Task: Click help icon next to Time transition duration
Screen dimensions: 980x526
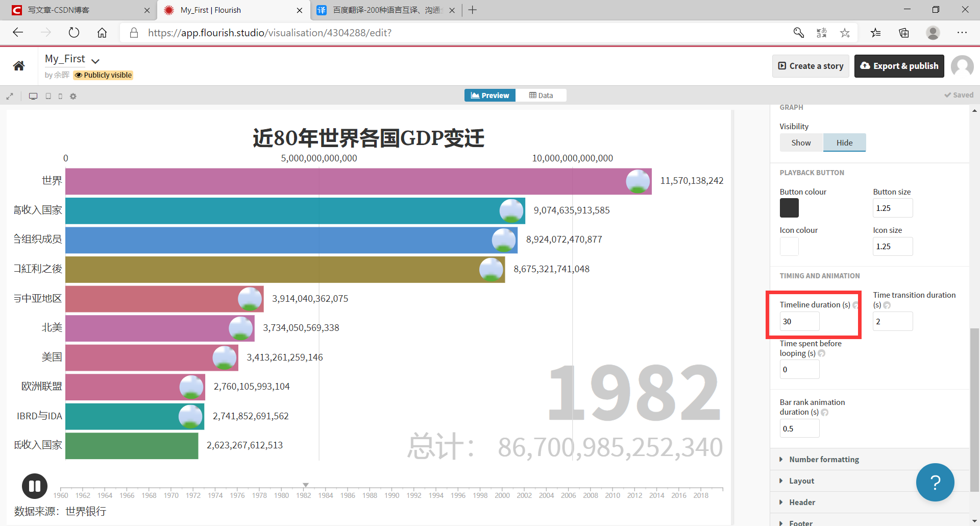Action: pyautogui.click(x=887, y=305)
